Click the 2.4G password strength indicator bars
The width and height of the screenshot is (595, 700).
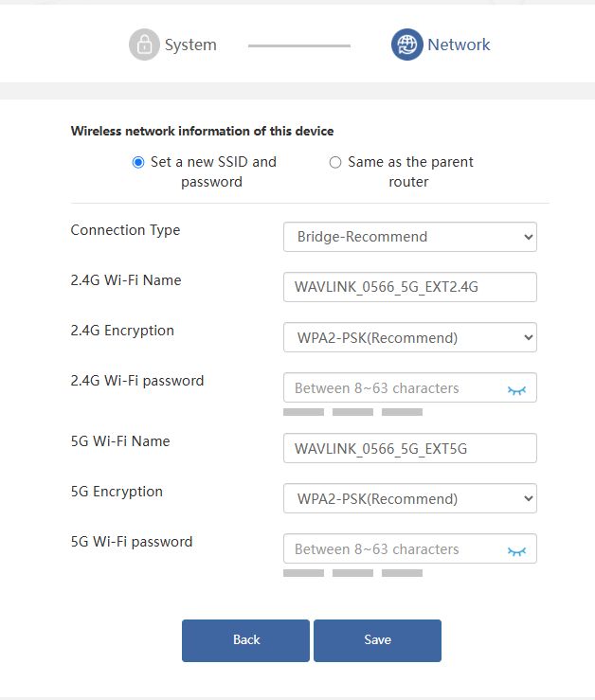tap(352, 412)
